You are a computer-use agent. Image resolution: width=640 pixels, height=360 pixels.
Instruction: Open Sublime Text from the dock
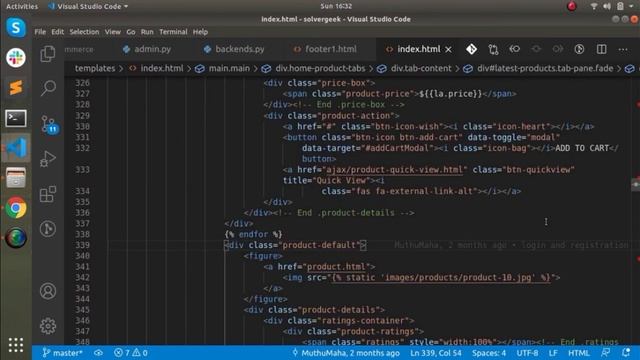pyautogui.click(x=16, y=88)
